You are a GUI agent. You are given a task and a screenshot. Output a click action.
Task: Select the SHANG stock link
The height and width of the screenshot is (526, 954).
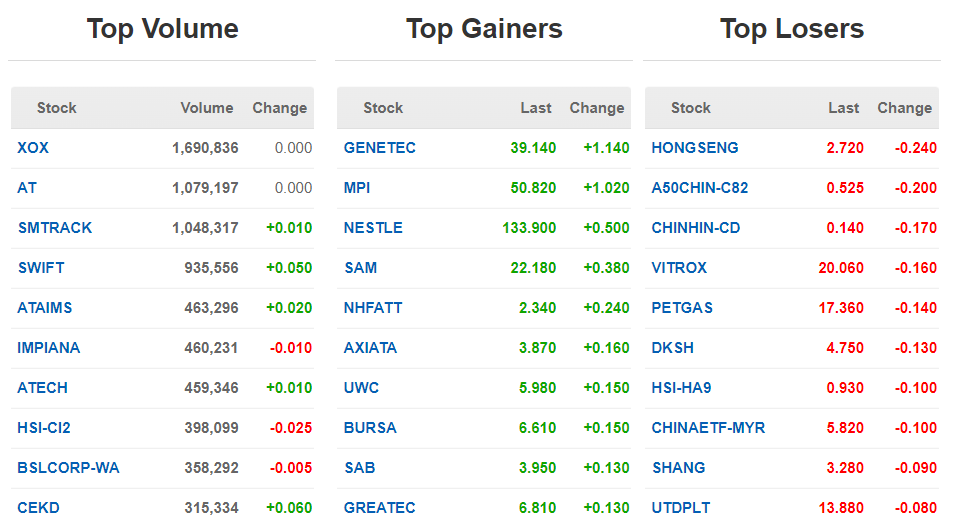click(678, 468)
